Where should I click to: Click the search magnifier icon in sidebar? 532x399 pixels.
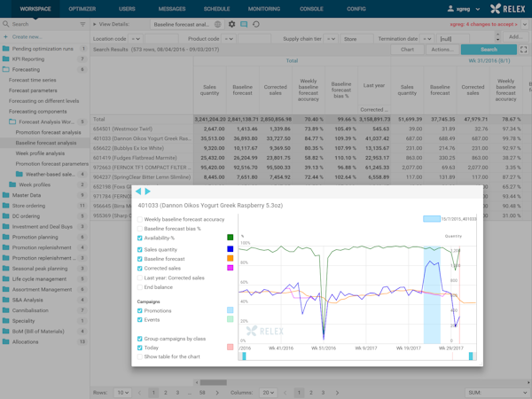[6, 24]
